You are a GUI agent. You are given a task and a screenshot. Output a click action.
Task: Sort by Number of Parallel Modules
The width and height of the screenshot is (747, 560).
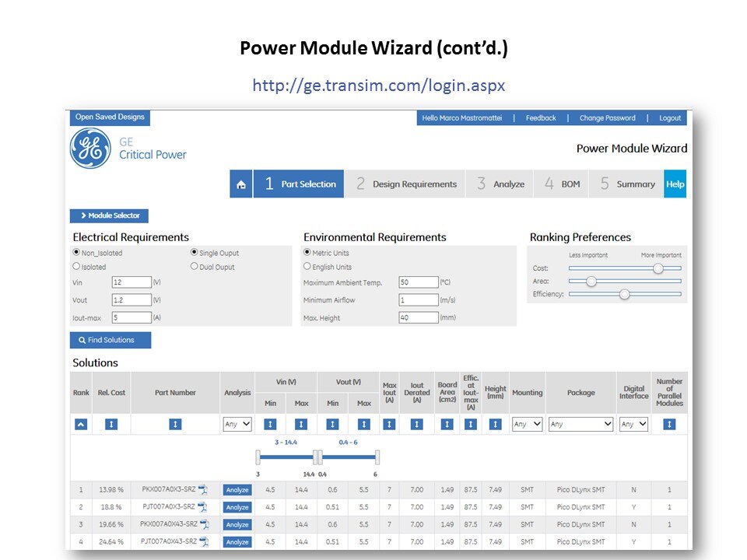tap(669, 424)
